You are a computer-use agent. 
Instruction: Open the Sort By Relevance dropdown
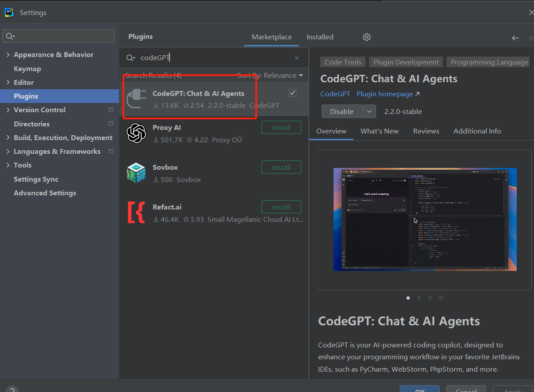coord(270,76)
